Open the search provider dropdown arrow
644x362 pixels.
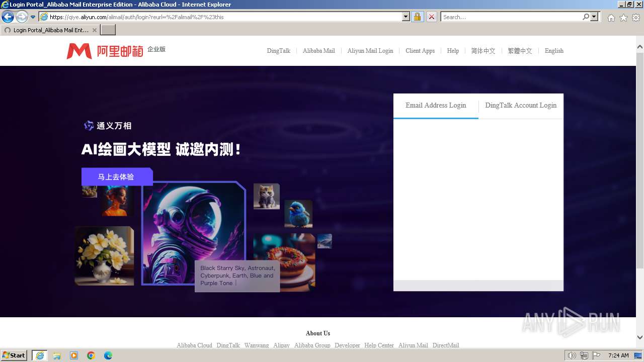(x=595, y=17)
